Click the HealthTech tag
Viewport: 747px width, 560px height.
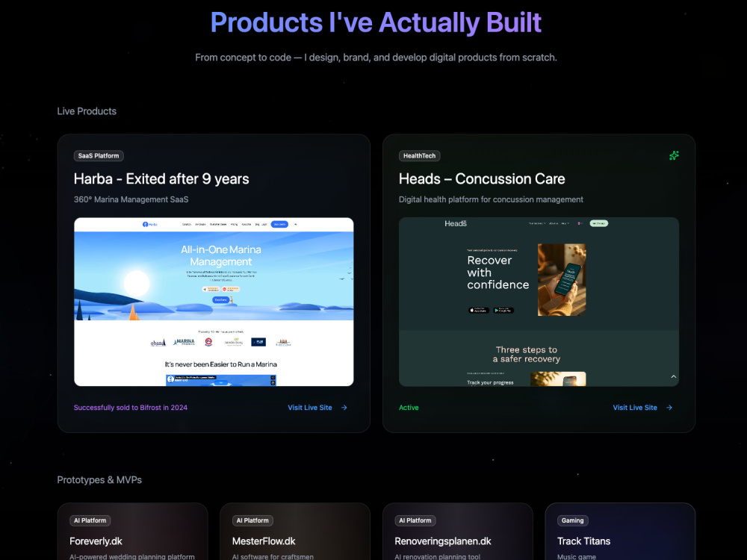coord(419,156)
